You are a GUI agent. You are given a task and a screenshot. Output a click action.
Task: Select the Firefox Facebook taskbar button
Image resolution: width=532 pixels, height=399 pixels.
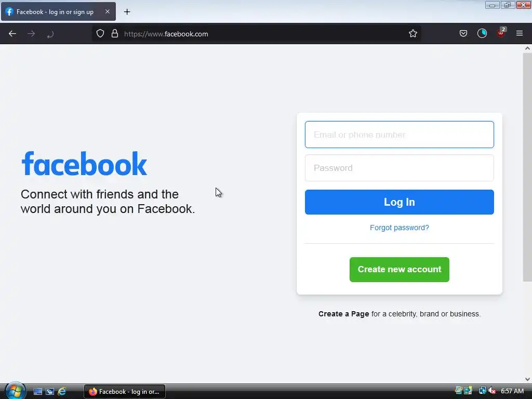click(125, 392)
